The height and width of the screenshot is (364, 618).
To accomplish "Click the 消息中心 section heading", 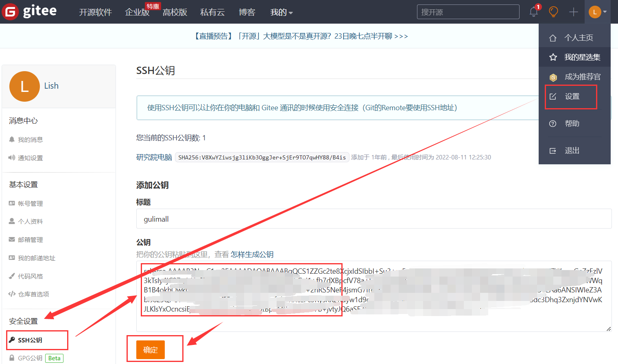I will (x=23, y=121).
